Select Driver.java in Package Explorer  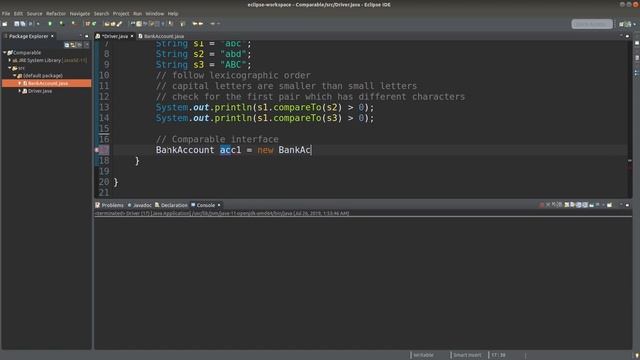40,91
